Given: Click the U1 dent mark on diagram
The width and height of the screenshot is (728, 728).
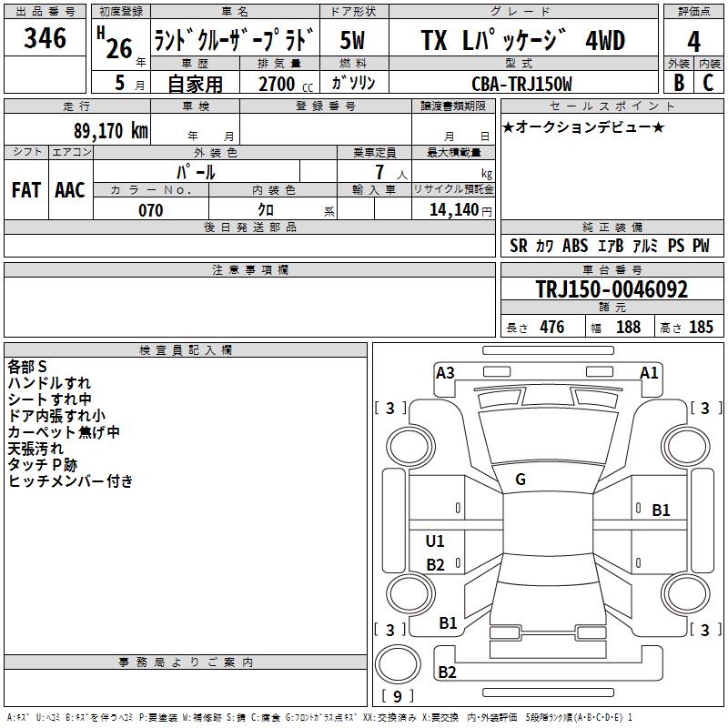Looking at the screenshot, I should 435,541.
